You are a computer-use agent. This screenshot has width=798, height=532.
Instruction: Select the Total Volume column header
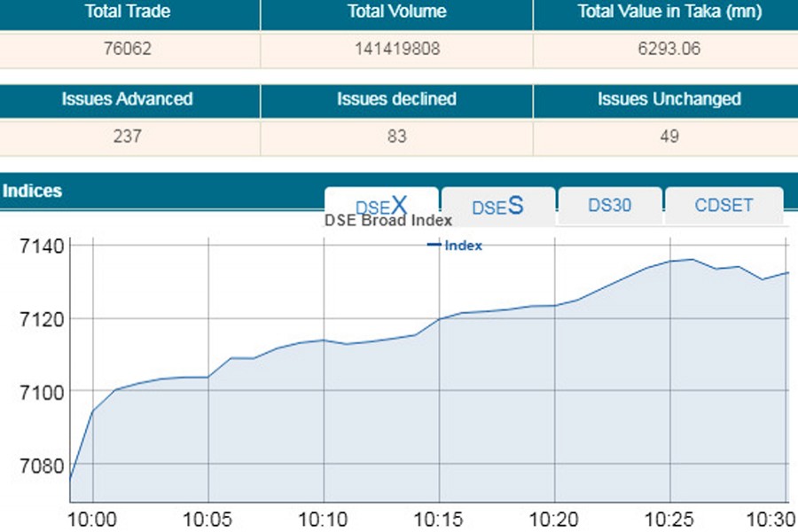click(x=396, y=12)
